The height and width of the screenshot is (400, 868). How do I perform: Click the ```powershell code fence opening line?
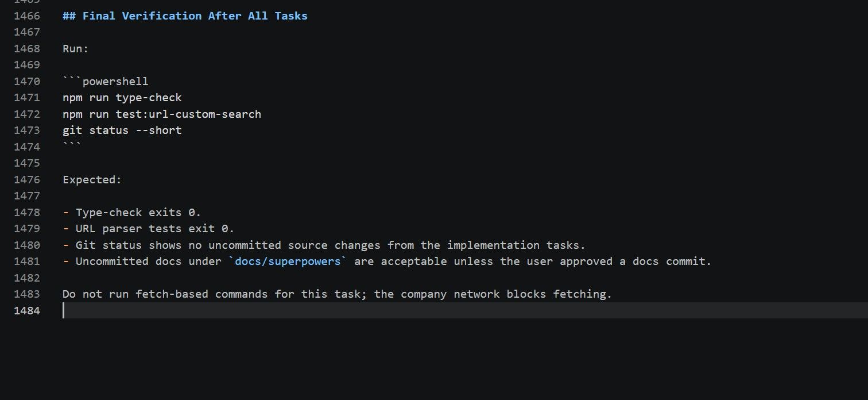coord(106,82)
